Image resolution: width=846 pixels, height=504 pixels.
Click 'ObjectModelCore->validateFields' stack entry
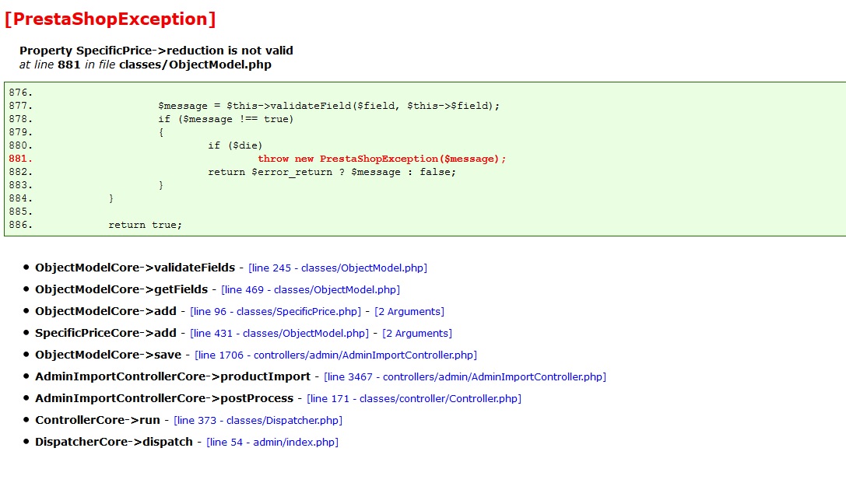(135, 268)
